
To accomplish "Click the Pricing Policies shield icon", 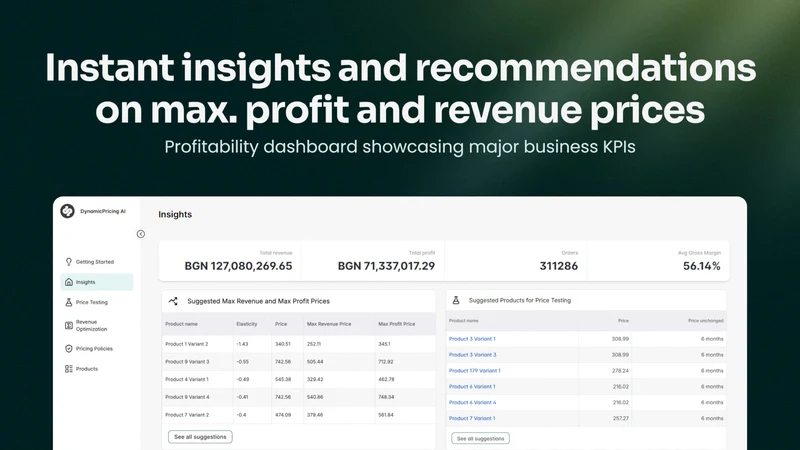I will tap(69, 348).
